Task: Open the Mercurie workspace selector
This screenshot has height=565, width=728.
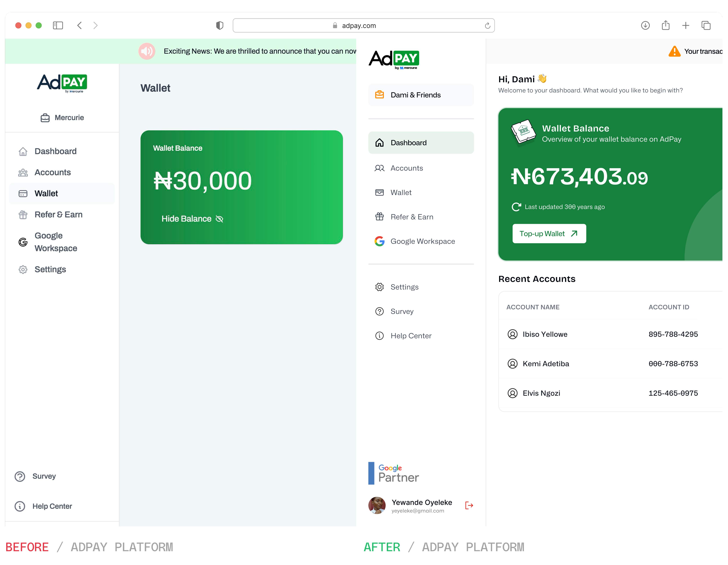Action: click(62, 118)
